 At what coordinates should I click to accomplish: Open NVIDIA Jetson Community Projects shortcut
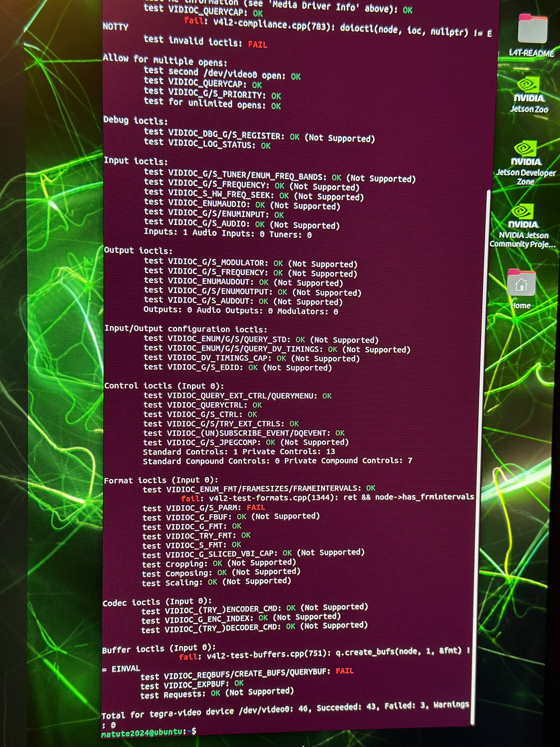point(523,215)
